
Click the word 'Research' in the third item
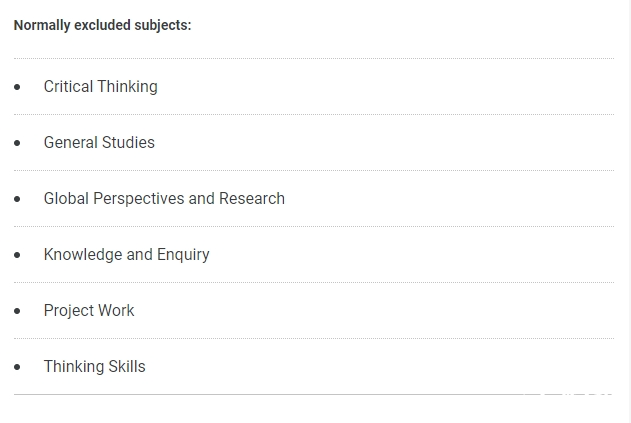(252, 198)
